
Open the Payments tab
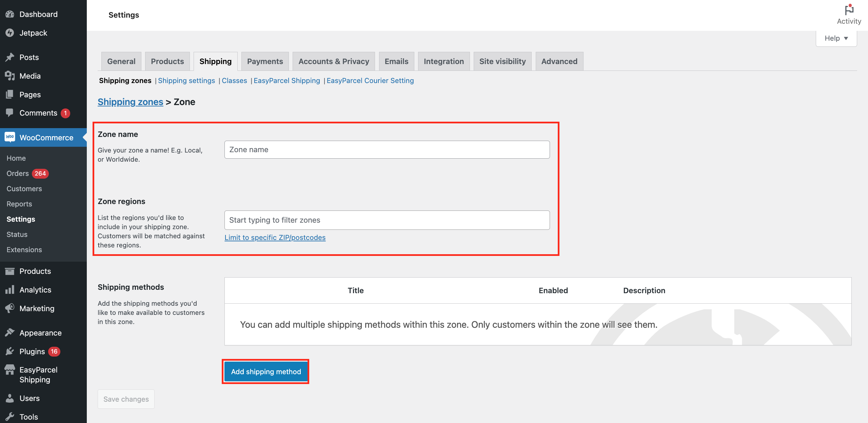point(265,61)
